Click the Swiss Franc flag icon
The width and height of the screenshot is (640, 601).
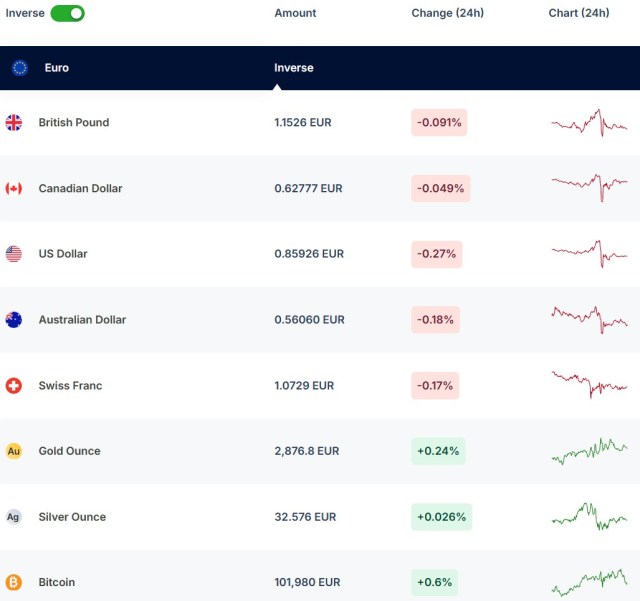tap(14, 385)
